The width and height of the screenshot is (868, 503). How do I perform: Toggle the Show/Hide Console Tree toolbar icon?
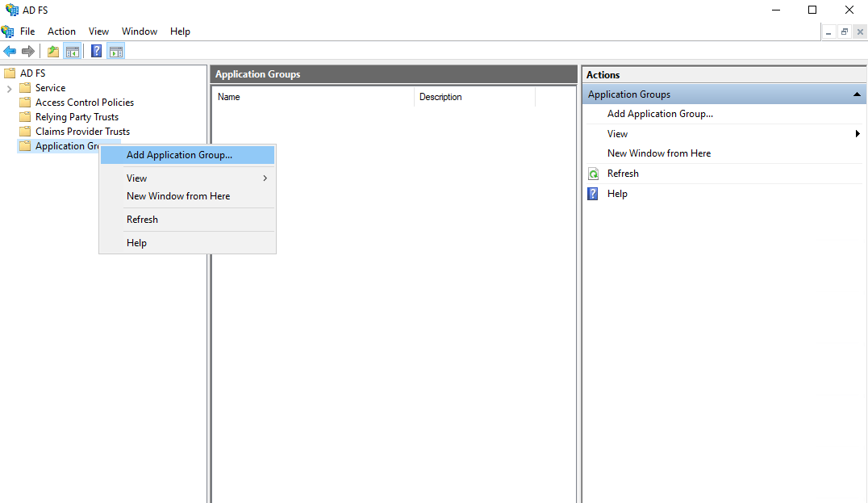pos(72,52)
